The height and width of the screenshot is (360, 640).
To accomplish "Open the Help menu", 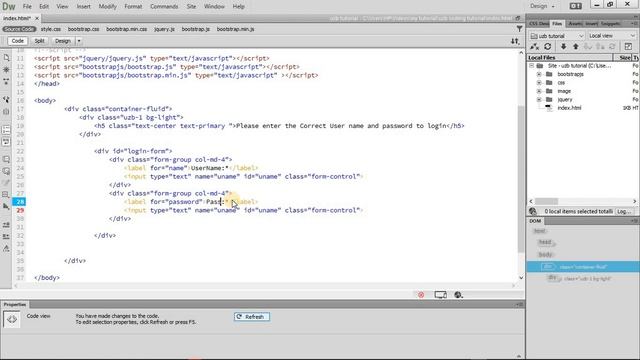I will point(238,7).
